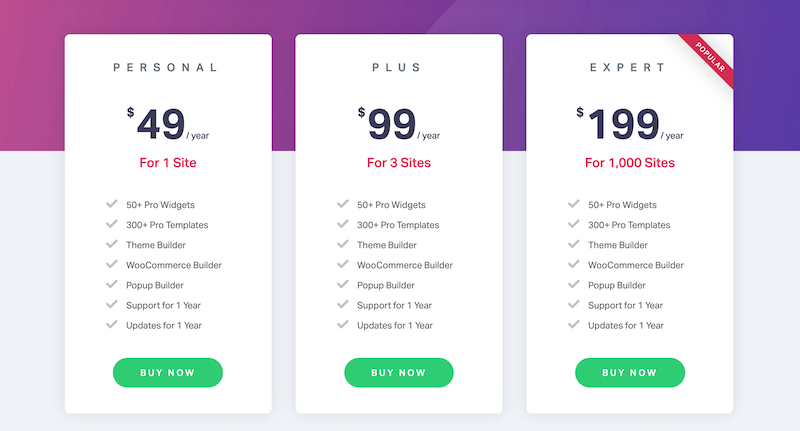Click checkmark beside Personal 50+ Pro Widgets
Screen dimensions: 800x431
point(112,204)
